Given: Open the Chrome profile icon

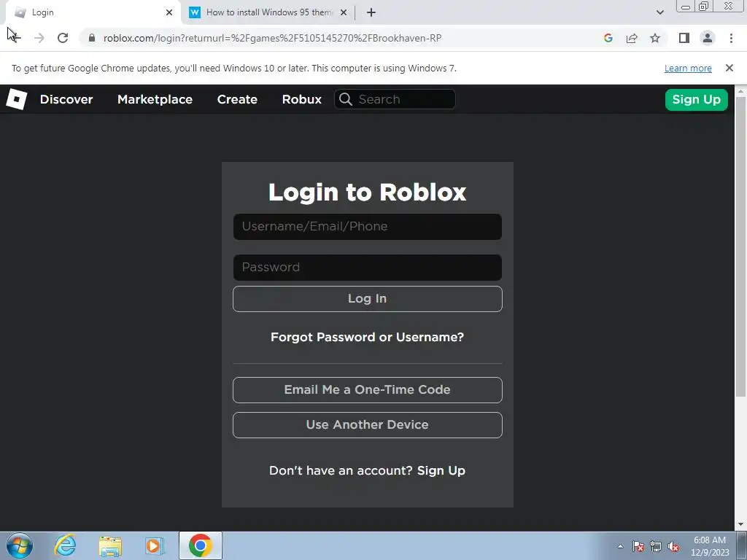Looking at the screenshot, I should pos(708,38).
